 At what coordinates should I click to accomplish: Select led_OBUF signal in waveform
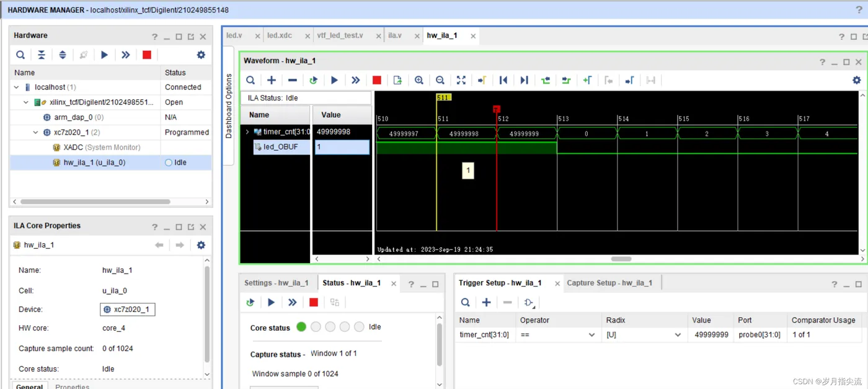point(281,147)
